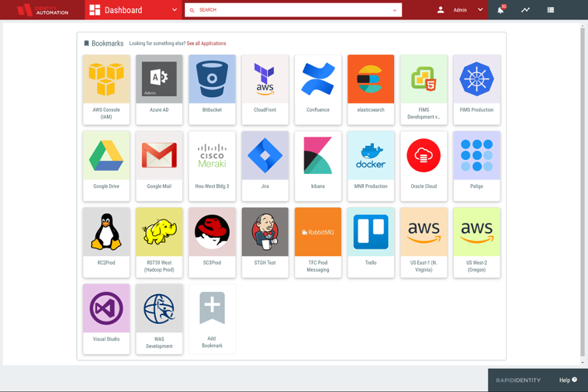The image size is (588, 392).
Task: Expand the search options chevron
Action: click(x=395, y=10)
